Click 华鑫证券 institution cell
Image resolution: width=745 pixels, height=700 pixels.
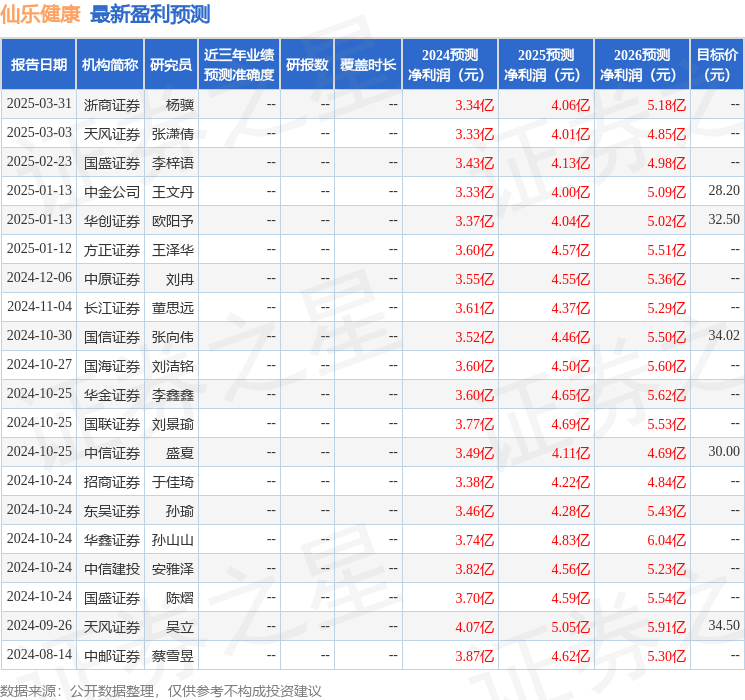112,540
